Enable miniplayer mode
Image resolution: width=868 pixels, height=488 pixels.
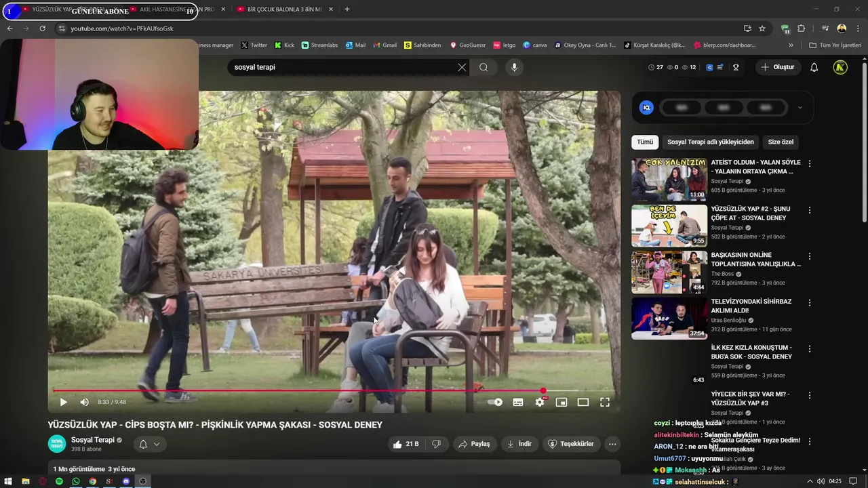(x=561, y=402)
